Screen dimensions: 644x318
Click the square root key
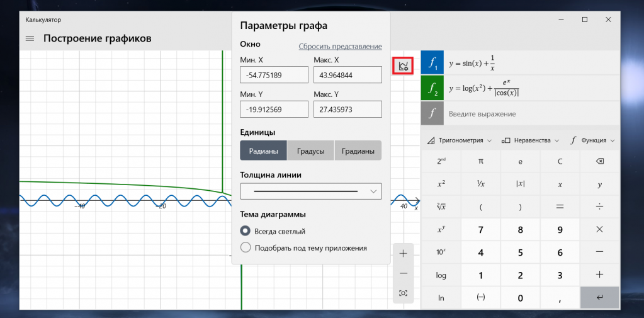coord(441,207)
